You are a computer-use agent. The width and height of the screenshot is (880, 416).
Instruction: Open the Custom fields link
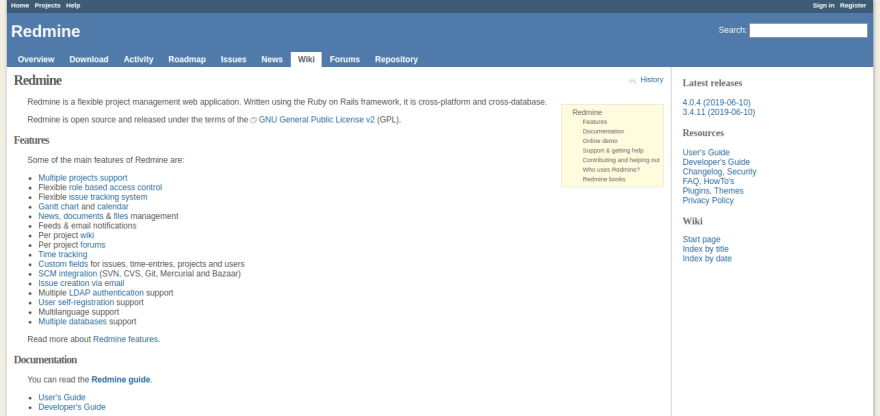63,264
